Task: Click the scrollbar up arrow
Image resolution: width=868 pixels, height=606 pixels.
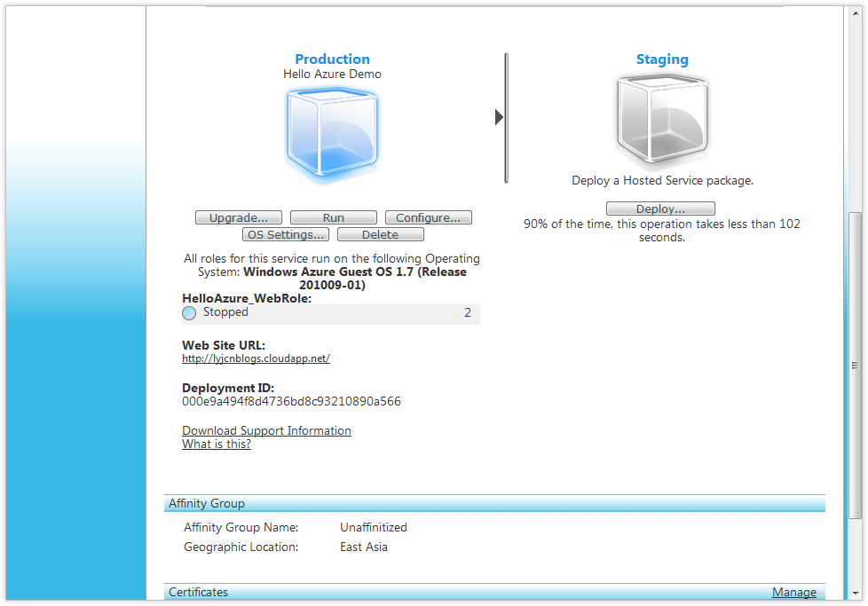Action: 855,13
